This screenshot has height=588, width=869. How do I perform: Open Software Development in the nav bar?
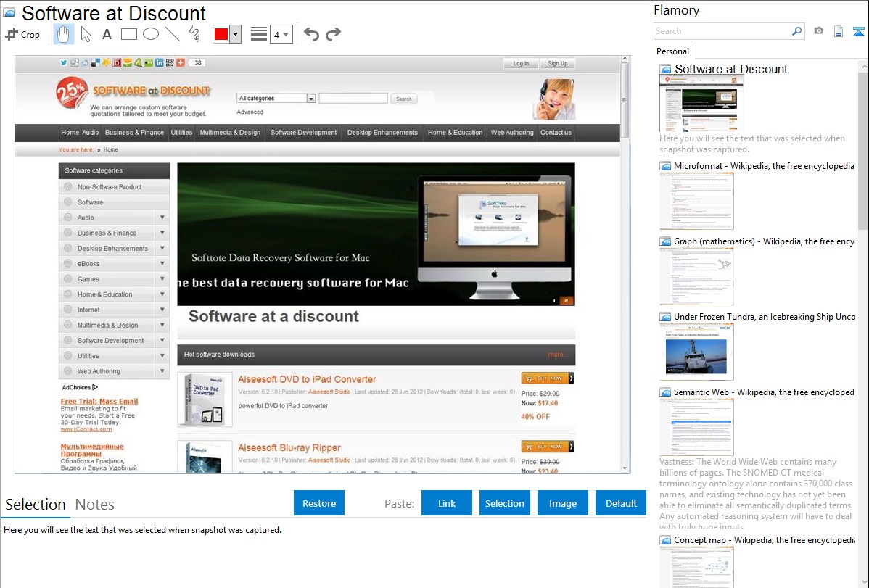(303, 133)
